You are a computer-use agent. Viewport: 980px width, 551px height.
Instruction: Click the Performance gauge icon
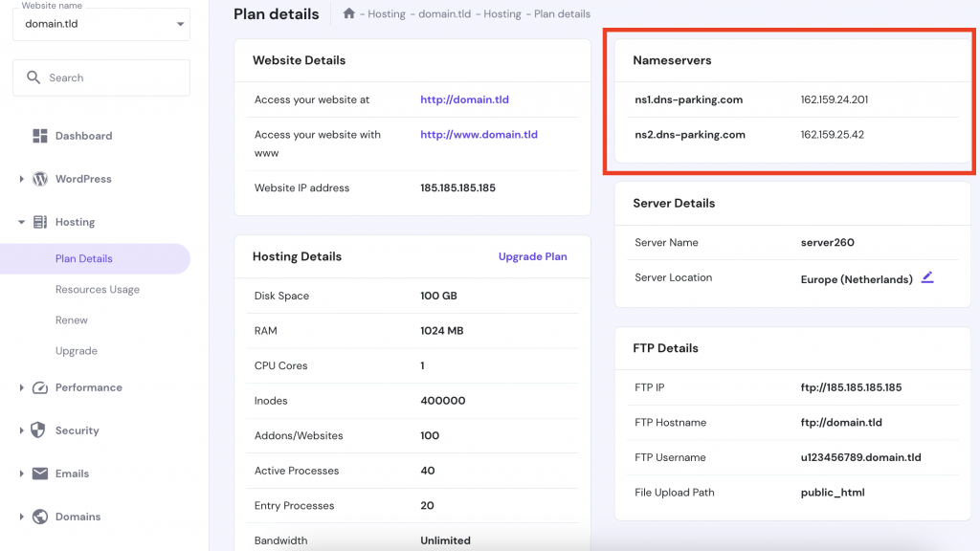[40, 387]
